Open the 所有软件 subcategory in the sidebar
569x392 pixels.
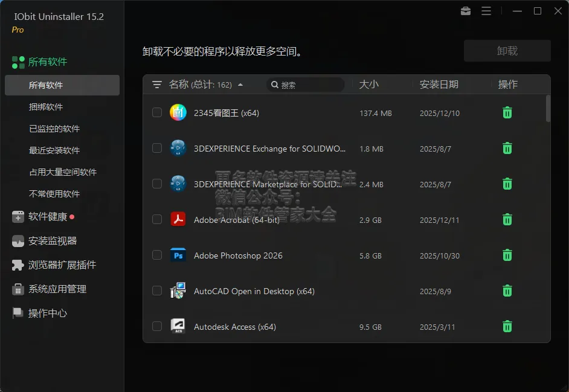point(62,85)
